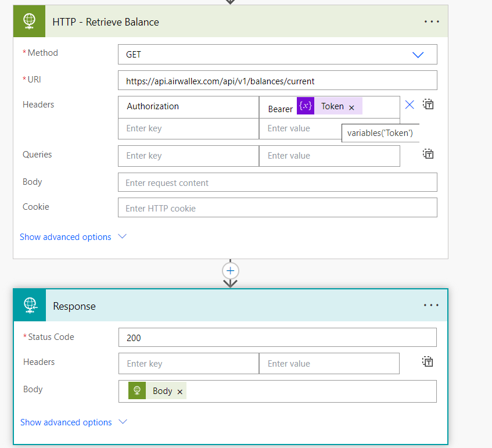Click the URI field with airwallex URL
492x448 pixels.
pos(277,81)
